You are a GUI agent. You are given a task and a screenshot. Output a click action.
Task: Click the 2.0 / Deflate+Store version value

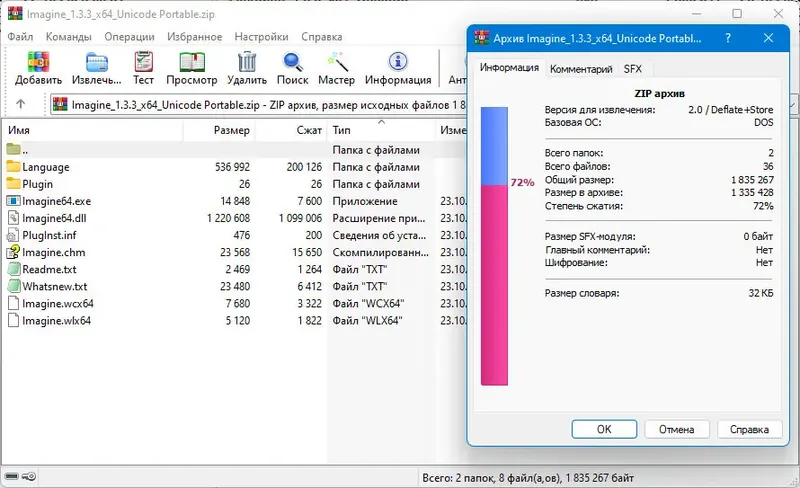coord(731,109)
